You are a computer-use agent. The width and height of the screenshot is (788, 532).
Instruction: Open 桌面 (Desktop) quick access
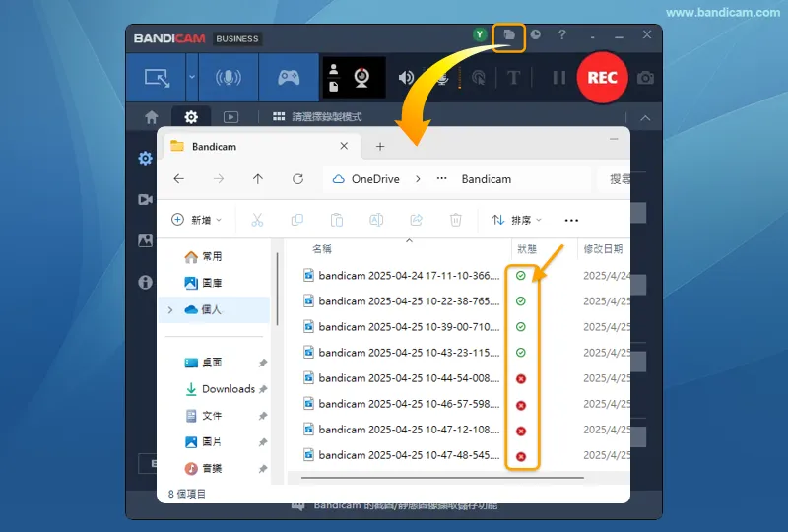204,363
